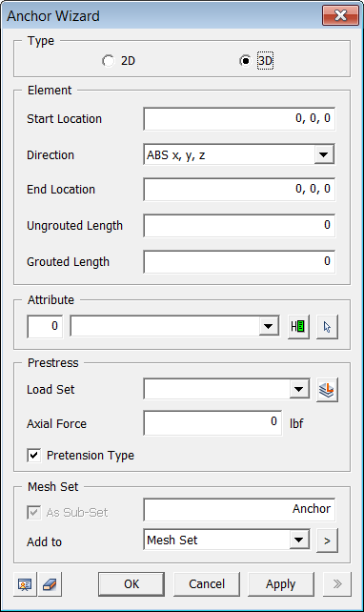Viewport: 364px width, 612px height.
Task: Click the Cancel button
Action: point(207,584)
